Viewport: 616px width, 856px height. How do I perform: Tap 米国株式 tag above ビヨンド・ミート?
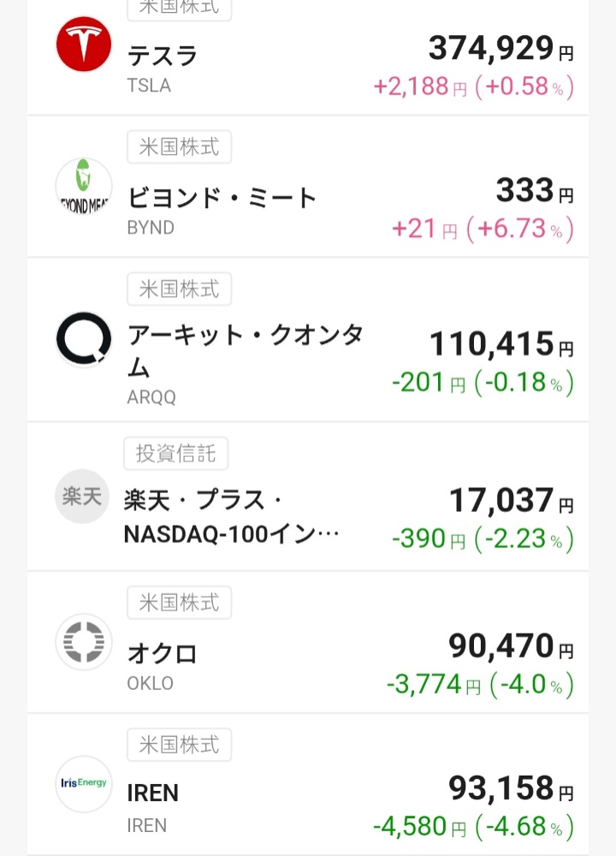click(179, 147)
